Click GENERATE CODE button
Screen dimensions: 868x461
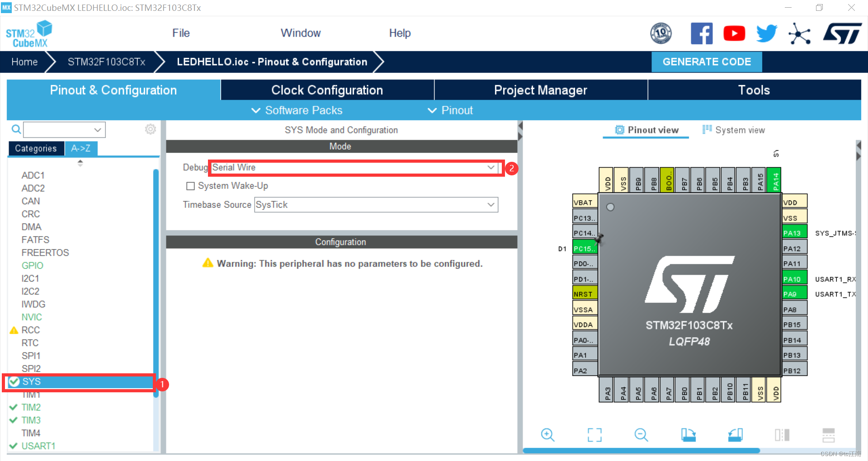pyautogui.click(x=707, y=62)
